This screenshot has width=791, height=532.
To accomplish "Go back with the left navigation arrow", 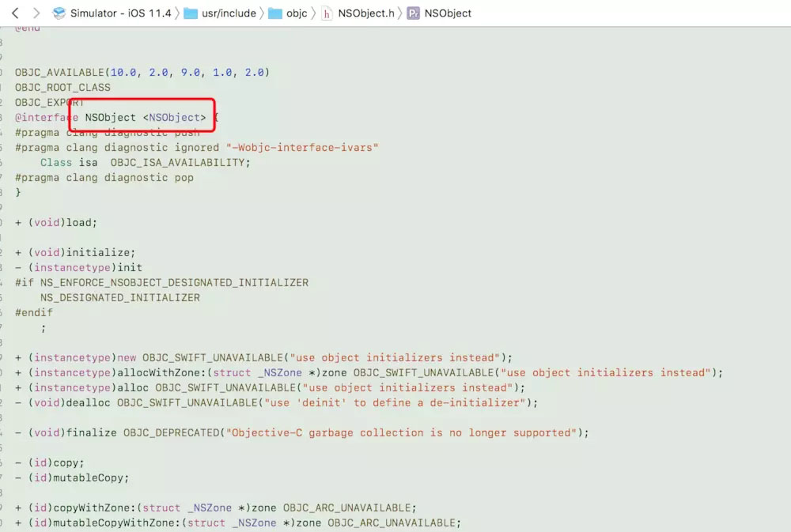I will (15, 13).
